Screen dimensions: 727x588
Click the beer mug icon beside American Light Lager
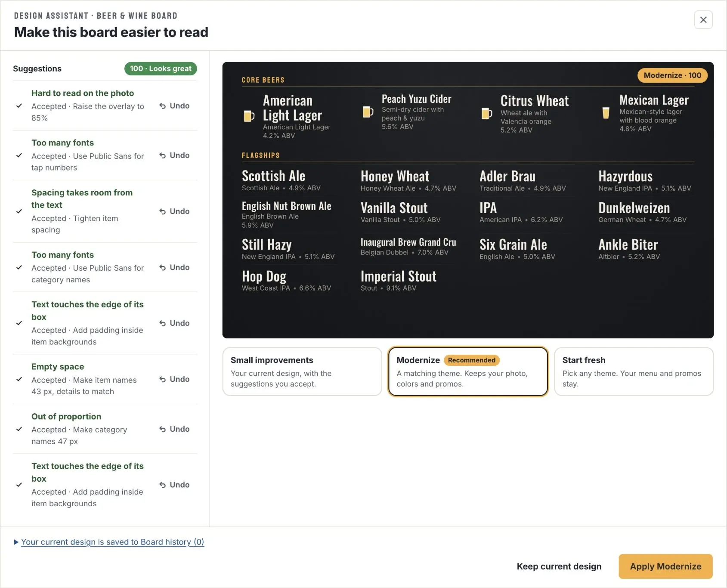[249, 116]
